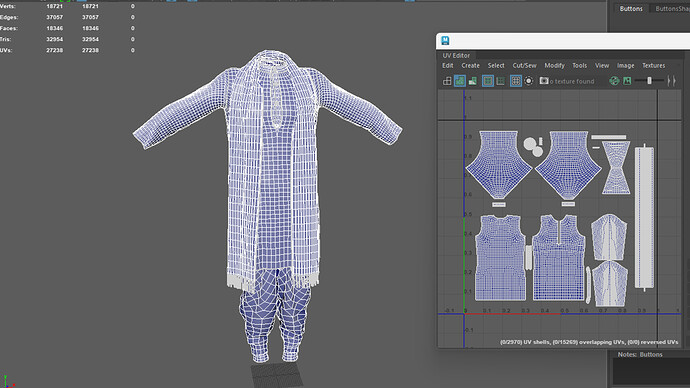
Task: Click the Notes: Buttons label
Action: pyautogui.click(x=640, y=355)
